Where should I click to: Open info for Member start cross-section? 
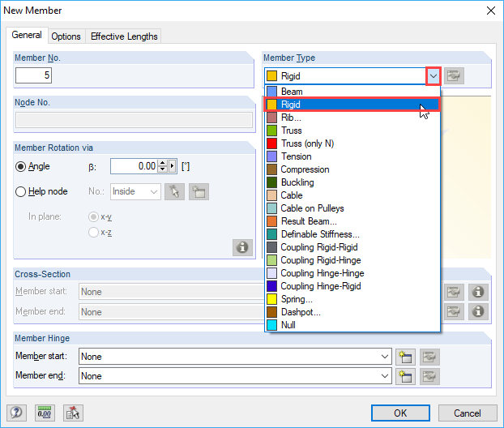[x=478, y=292]
